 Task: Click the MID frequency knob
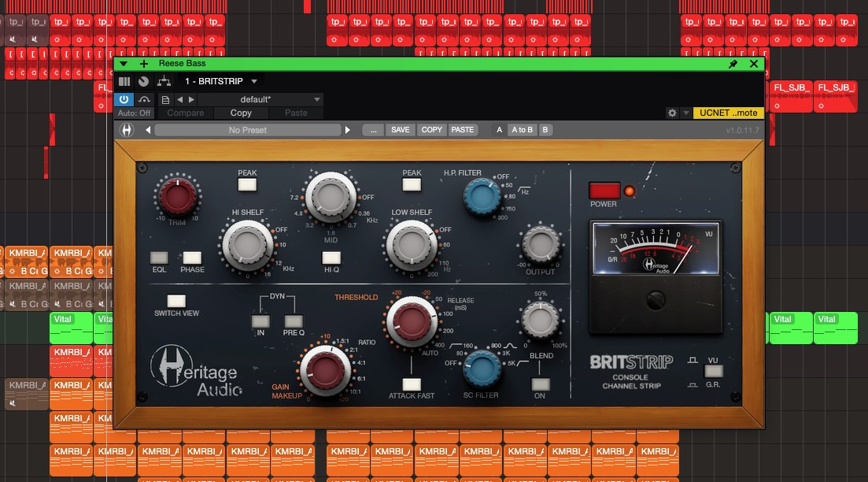[331, 197]
